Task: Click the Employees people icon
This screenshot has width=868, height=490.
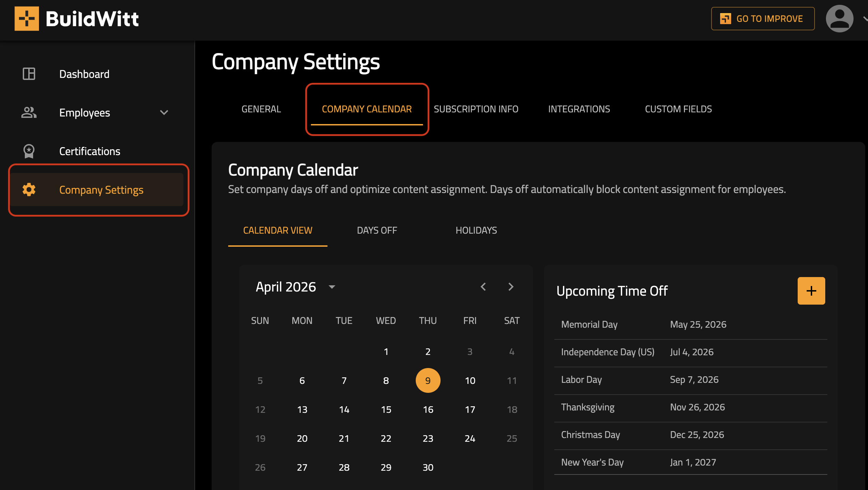Action: click(x=29, y=113)
